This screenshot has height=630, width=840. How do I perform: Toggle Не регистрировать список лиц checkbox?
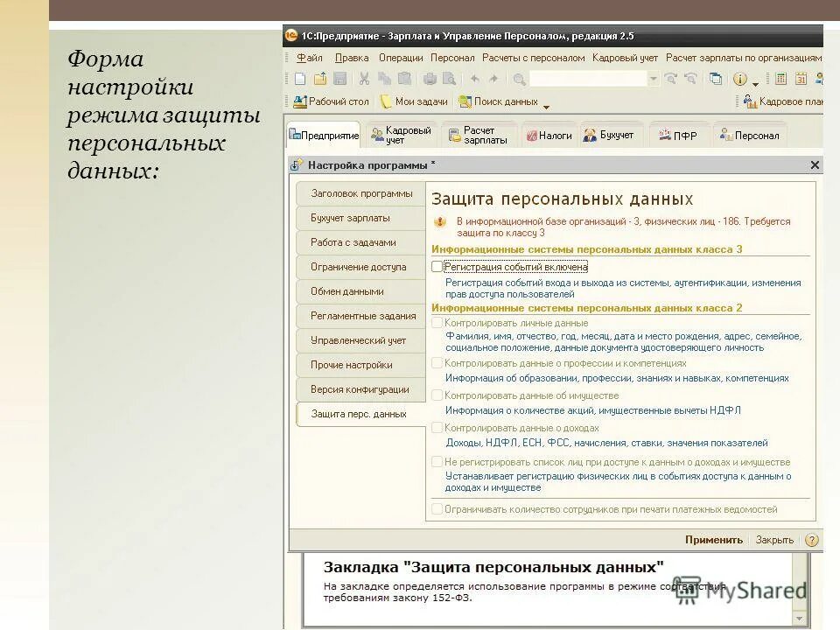tap(437, 462)
